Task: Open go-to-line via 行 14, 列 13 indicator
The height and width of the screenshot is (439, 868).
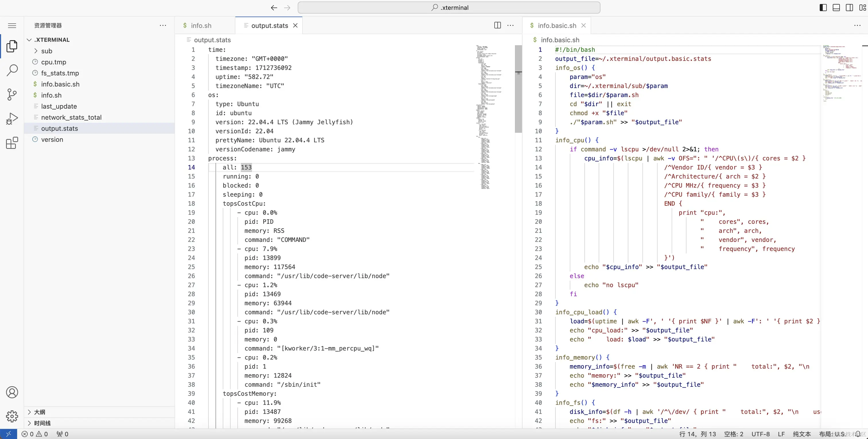Action: 697,434
